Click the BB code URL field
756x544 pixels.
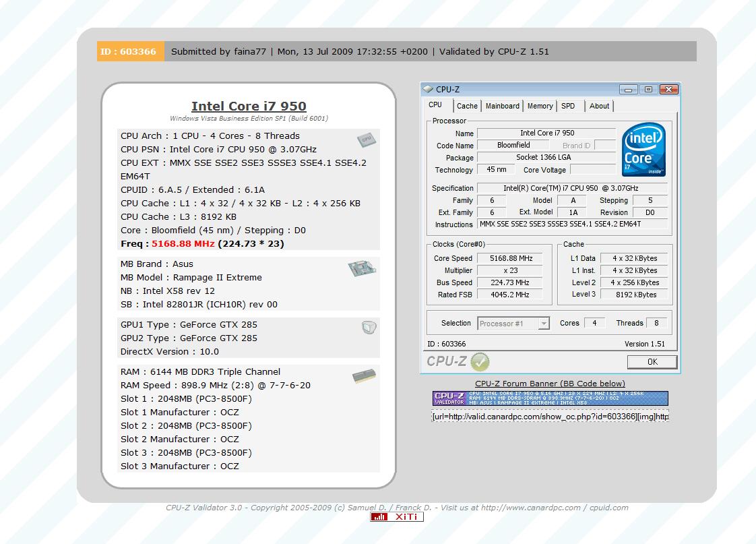coord(550,416)
